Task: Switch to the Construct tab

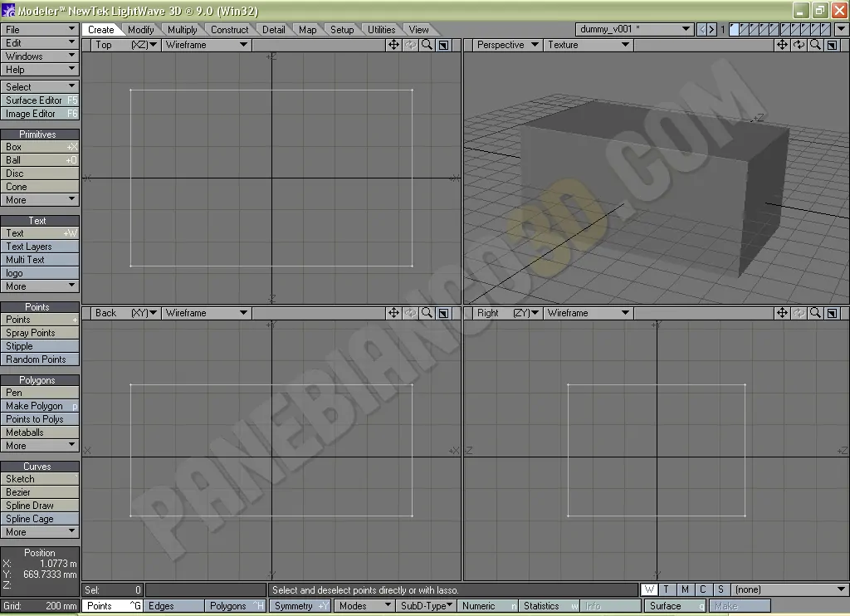Action: coord(229,30)
